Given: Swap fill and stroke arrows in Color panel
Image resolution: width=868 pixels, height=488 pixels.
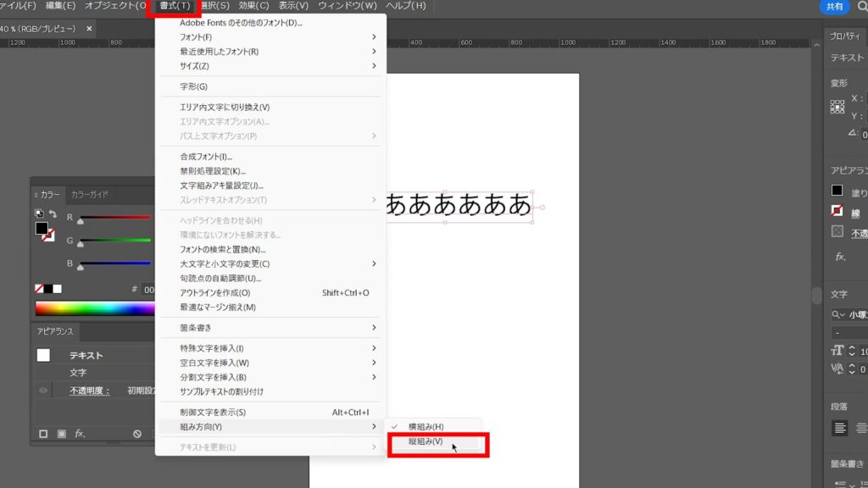Looking at the screenshot, I should [53, 213].
